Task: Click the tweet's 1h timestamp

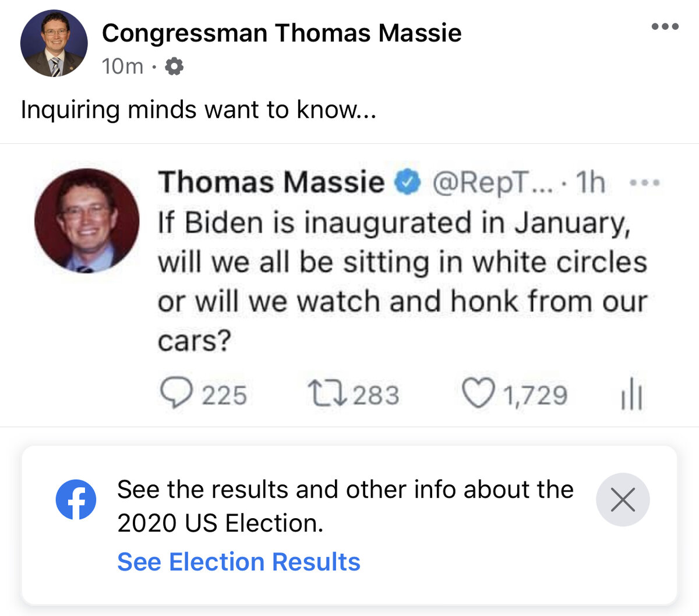Action: (590, 183)
